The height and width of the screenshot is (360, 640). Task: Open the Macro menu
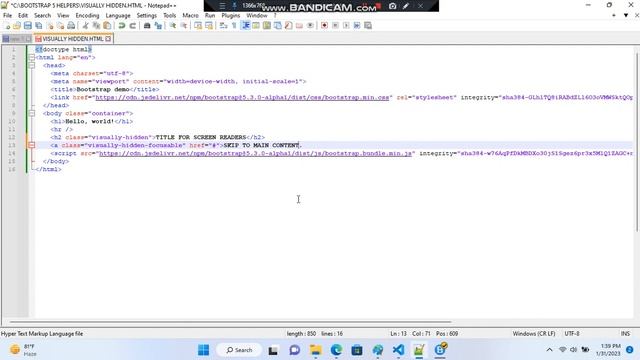click(x=190, y=16)
